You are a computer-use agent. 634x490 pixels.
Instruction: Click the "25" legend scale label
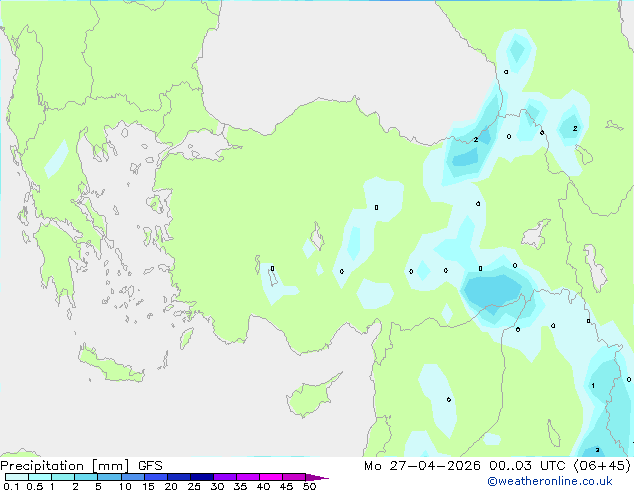coord(194,486)
